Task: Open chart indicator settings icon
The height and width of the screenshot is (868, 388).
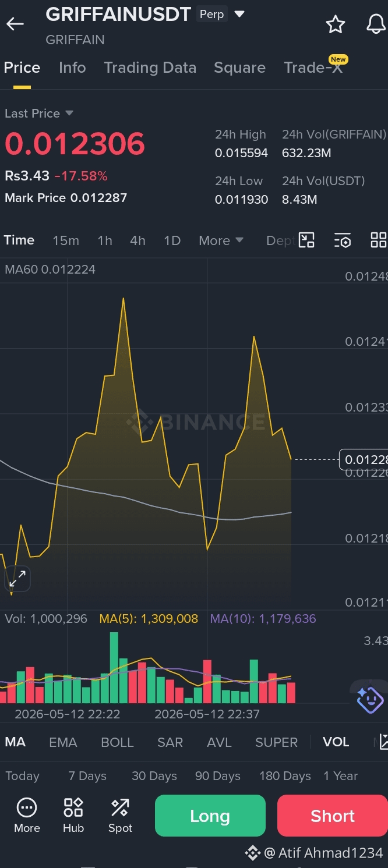Action: pos(343,240)
